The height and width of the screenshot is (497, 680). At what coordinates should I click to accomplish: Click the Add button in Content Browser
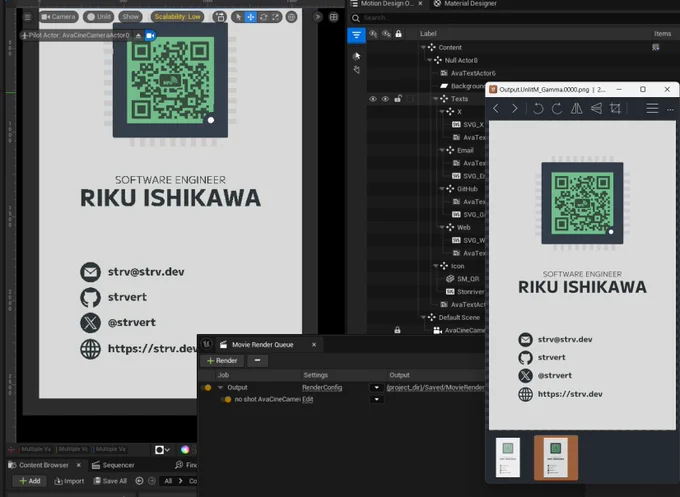click(29, 481)
